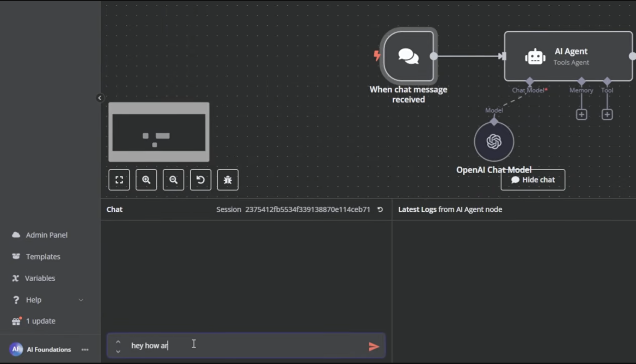Zoom out of the workflow canvas
The height and width of the screenshot is (364, 636).
coord(173,180)
